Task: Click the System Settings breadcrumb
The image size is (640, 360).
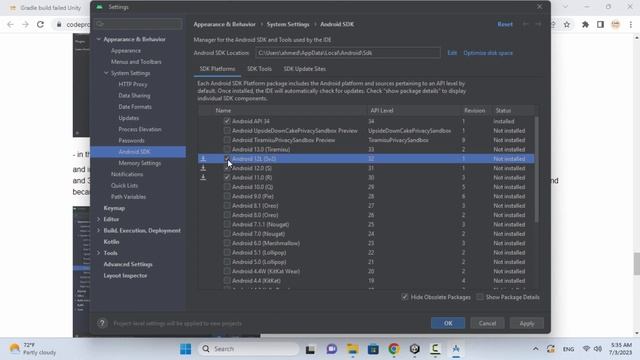Action: [288, 24]
